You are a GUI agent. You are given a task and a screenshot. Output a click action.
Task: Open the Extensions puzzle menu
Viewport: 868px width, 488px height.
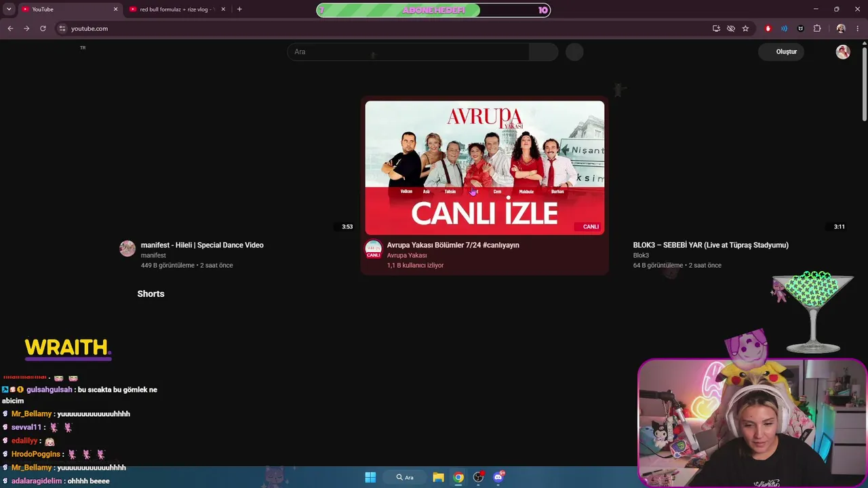817,28
